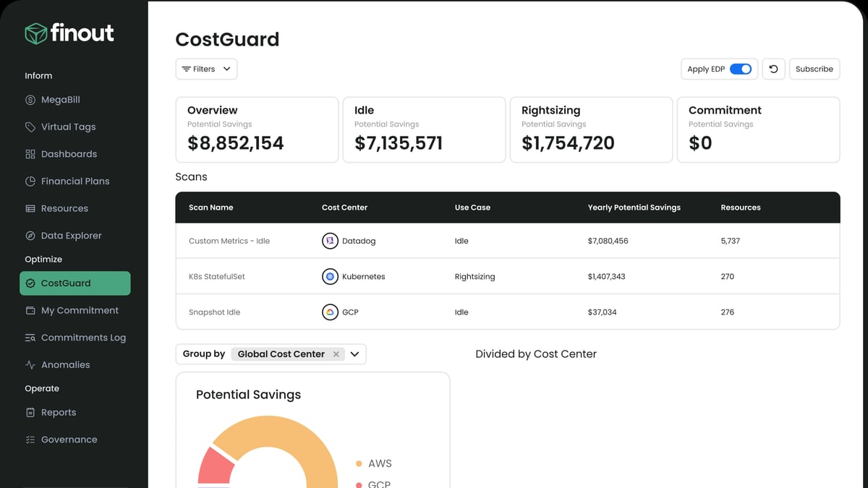Image resolution: width=868 pixels, height=488 pixels.
Task: Open the Snapshot Idle scan row
Action: (x=508, y=312)
